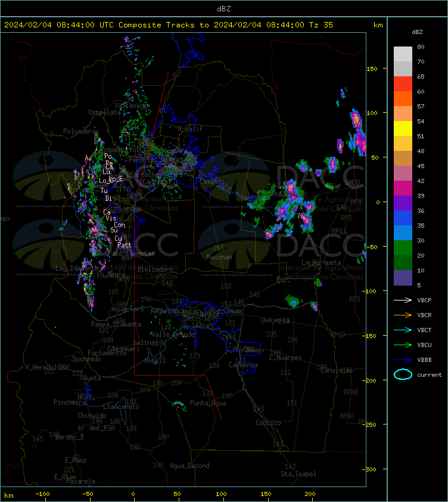Click the 'VBCT' legend label

click(424, 330)
